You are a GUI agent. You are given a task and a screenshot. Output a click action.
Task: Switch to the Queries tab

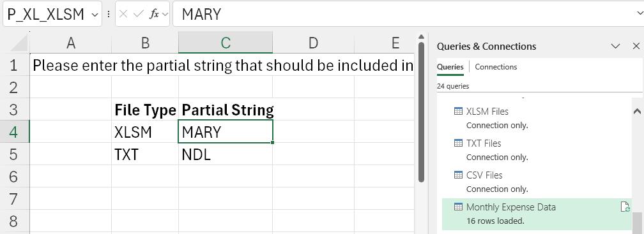[x=450, y=67]
